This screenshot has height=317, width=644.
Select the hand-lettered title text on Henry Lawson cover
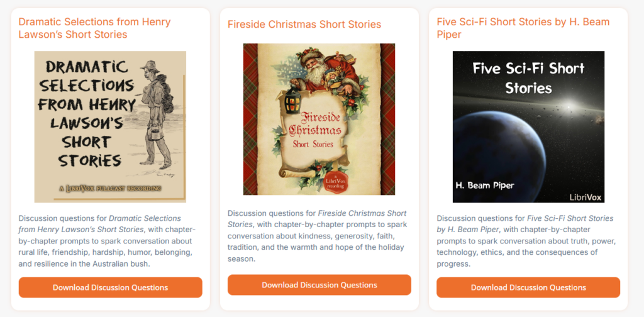coord(88,113)
